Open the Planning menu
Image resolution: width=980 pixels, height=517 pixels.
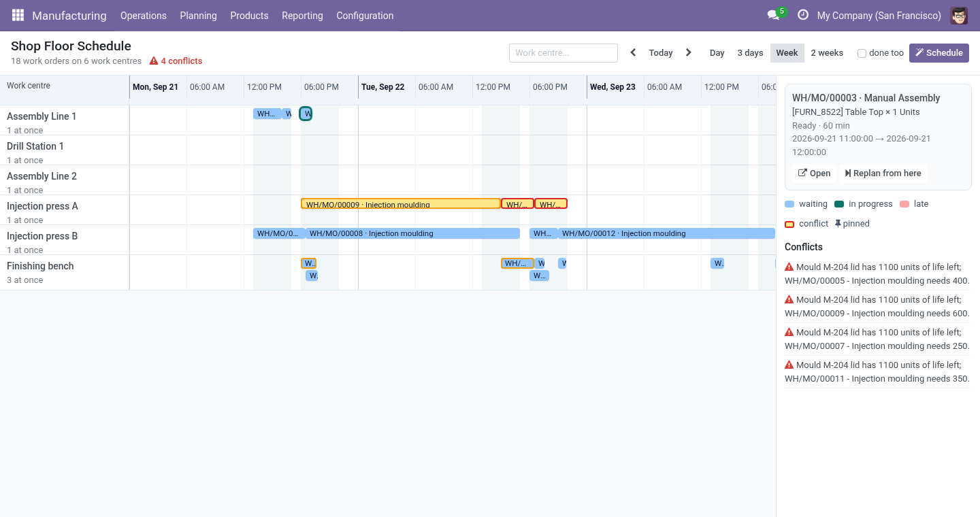[x=198, y=15]
